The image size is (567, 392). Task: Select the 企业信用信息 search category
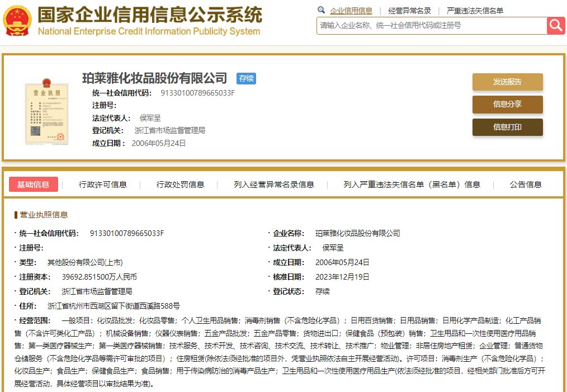[351, 11]
